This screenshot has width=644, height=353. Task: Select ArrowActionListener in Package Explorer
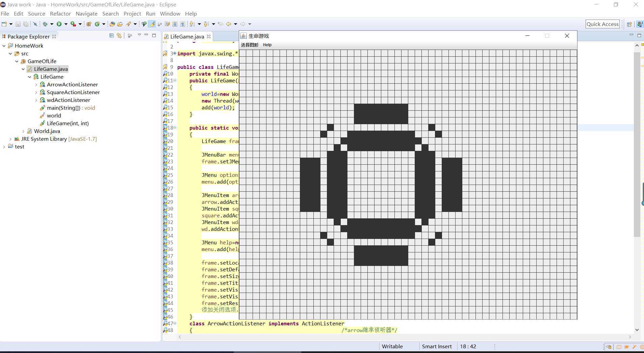[x=72, y=85]
